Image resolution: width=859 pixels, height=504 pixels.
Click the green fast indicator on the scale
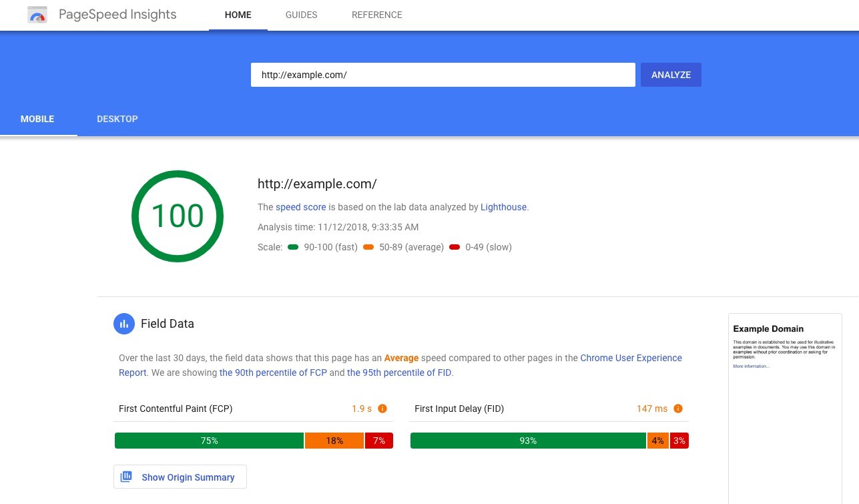click(293, 246)
